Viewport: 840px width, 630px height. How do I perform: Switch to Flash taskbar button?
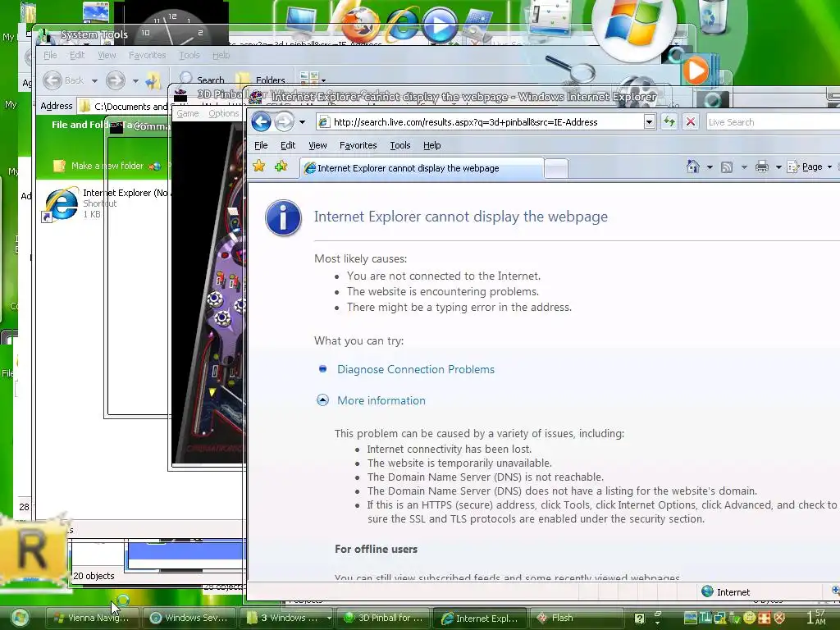[577, 618]
